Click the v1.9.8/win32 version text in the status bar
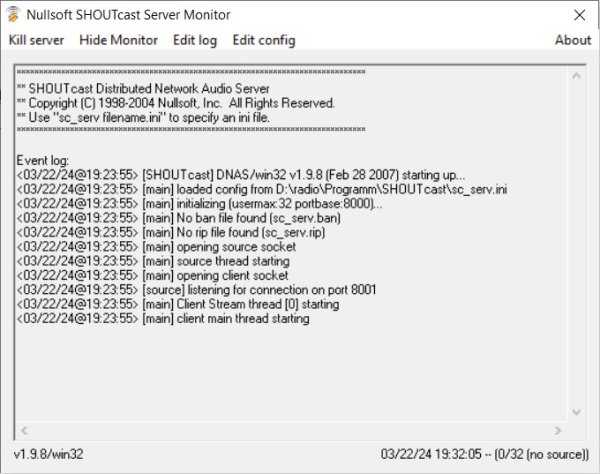Image resolution: width=600 pixels, height=474 pixels. coord(47,453)
